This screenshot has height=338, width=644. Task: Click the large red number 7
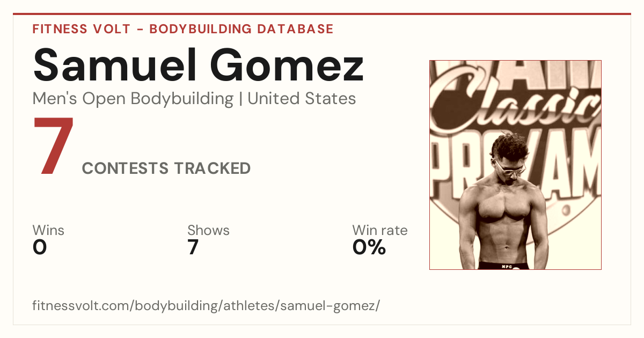tap(53, 146)
